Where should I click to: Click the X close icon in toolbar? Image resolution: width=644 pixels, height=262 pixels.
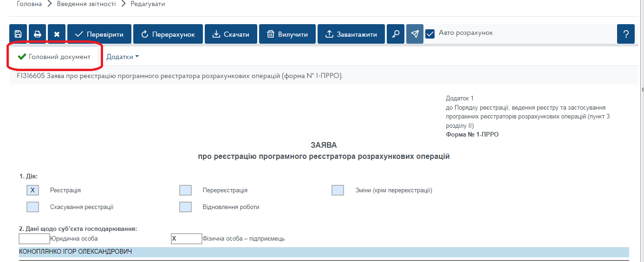(57, 34)
